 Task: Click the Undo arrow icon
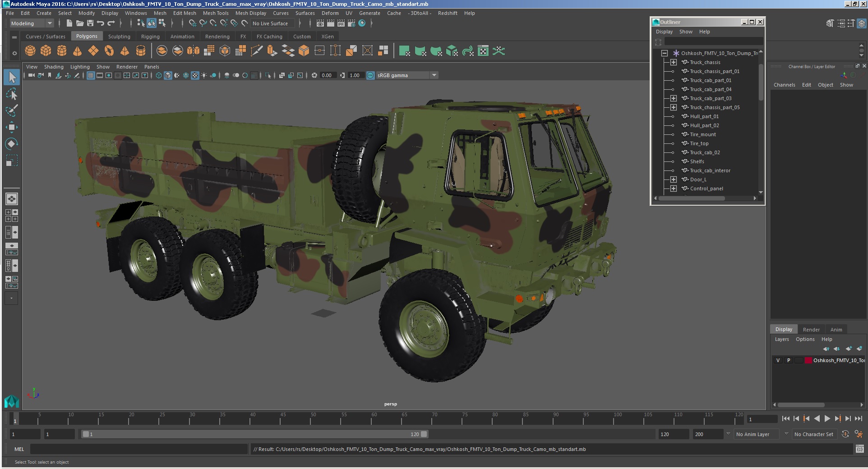(x=100, y=23)
